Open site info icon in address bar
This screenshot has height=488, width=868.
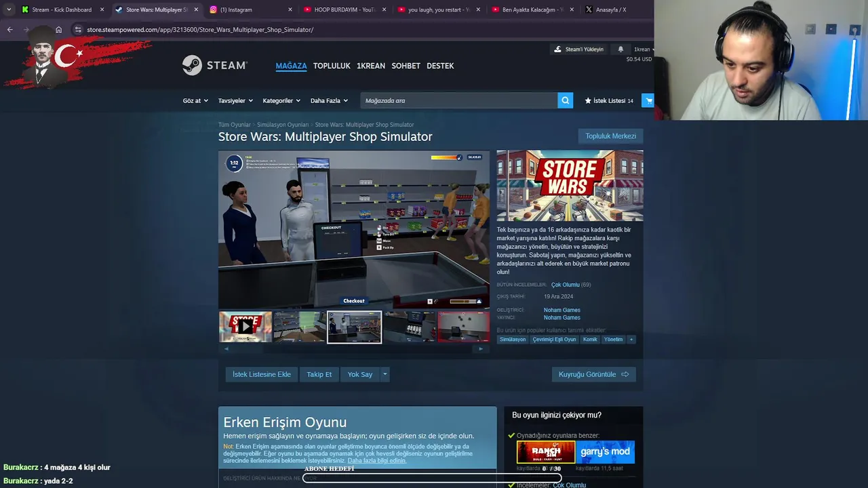click(78, 30)
